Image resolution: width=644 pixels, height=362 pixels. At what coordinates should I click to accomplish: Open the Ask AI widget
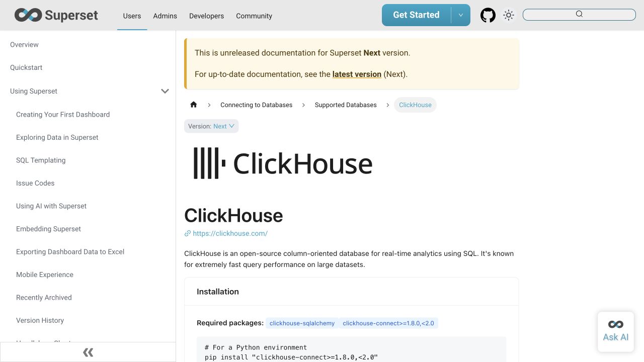click(x=616, y=331)
